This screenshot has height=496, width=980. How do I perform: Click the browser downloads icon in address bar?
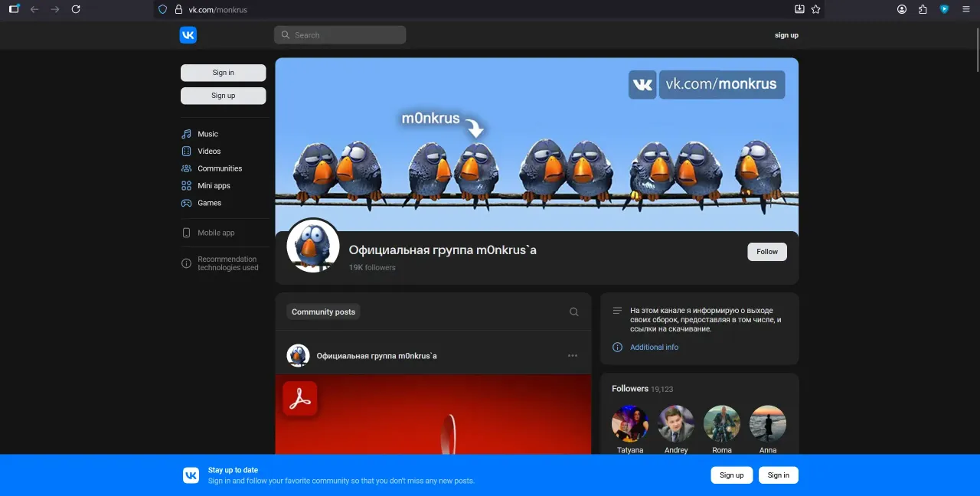(799, 9)
